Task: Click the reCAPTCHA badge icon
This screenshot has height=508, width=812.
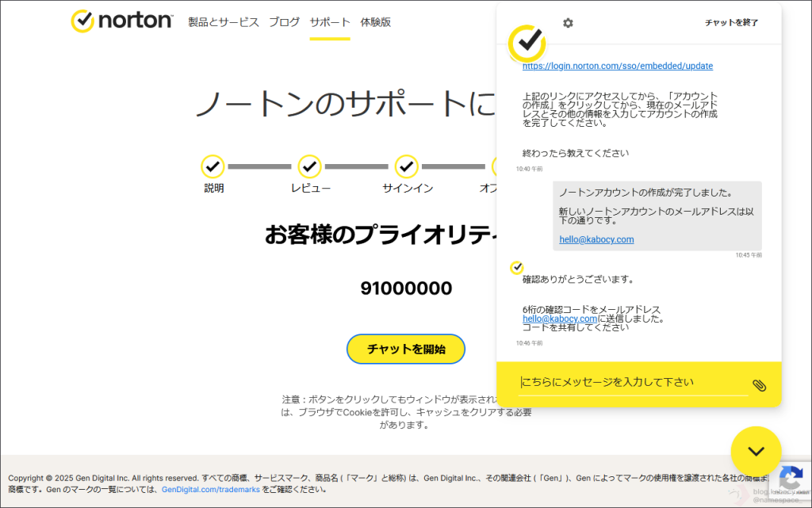Action: coord(790,479)
